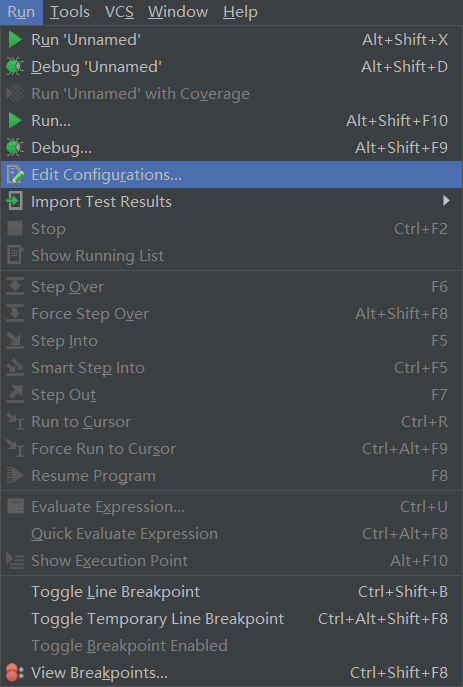Open the VCS menu
The height and width of the screenshot is (687, 463).
coord(119,12)
